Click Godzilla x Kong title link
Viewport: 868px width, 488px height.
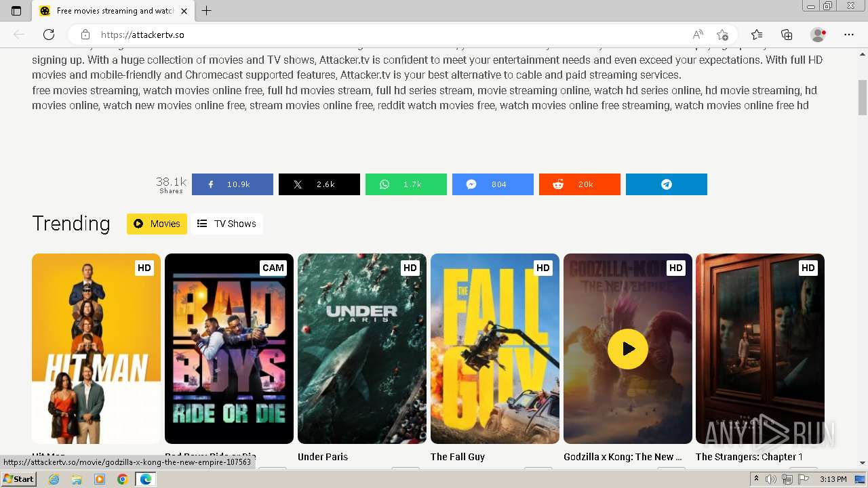623,457
